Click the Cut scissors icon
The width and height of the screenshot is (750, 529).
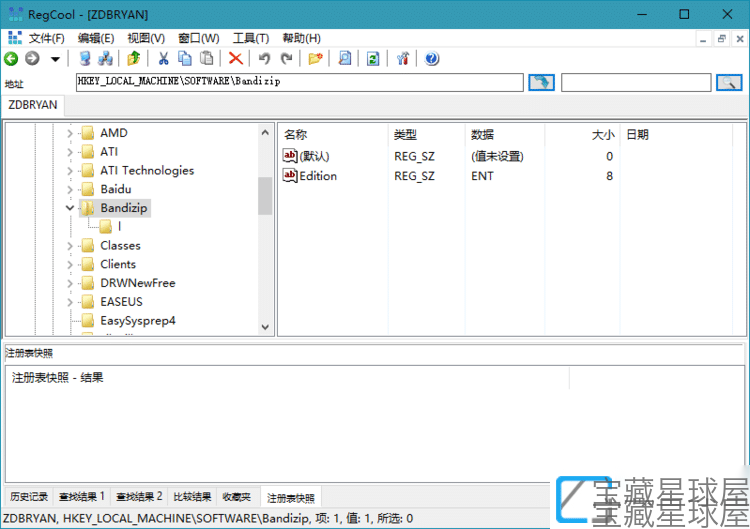click(163, 59)
